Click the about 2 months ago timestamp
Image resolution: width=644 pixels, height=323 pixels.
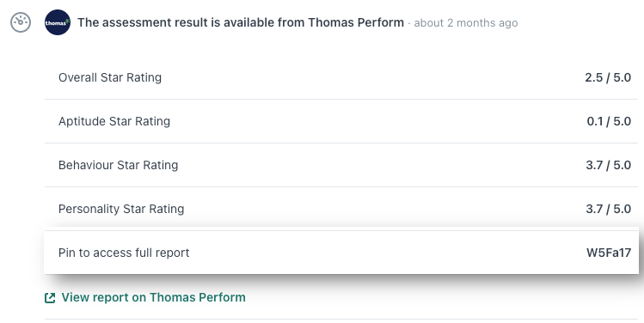tap(466, 23)
